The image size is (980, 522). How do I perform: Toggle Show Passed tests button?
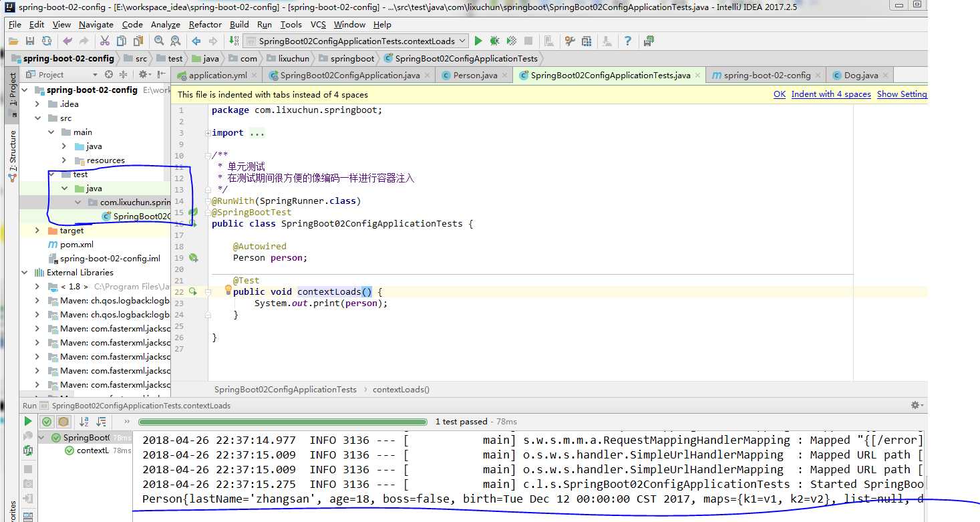(46, 422)
